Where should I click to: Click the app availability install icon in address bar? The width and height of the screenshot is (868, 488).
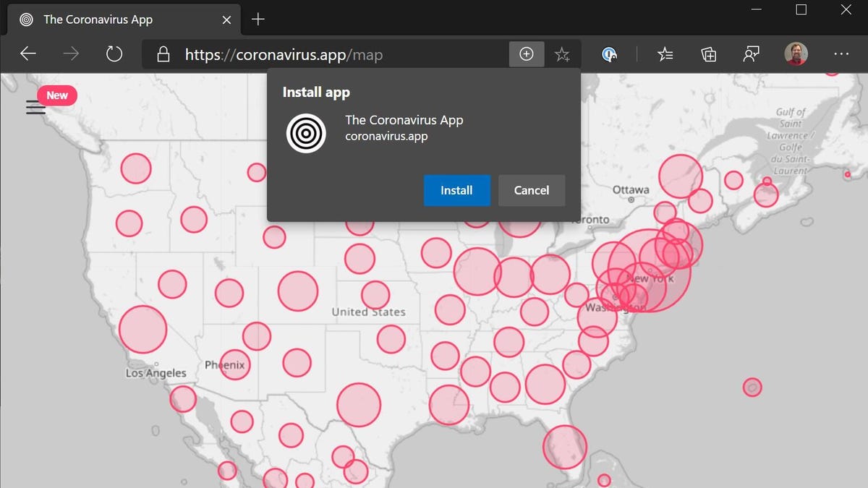point(527,53)
